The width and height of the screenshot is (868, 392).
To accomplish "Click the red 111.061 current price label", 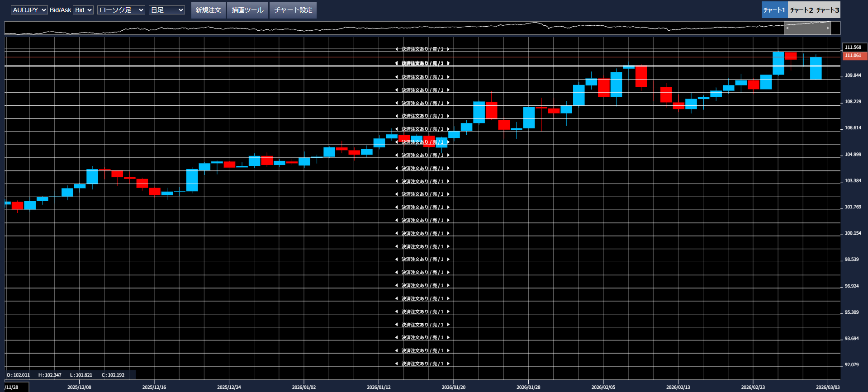I will pyautogui.click(x=854, y=56).
